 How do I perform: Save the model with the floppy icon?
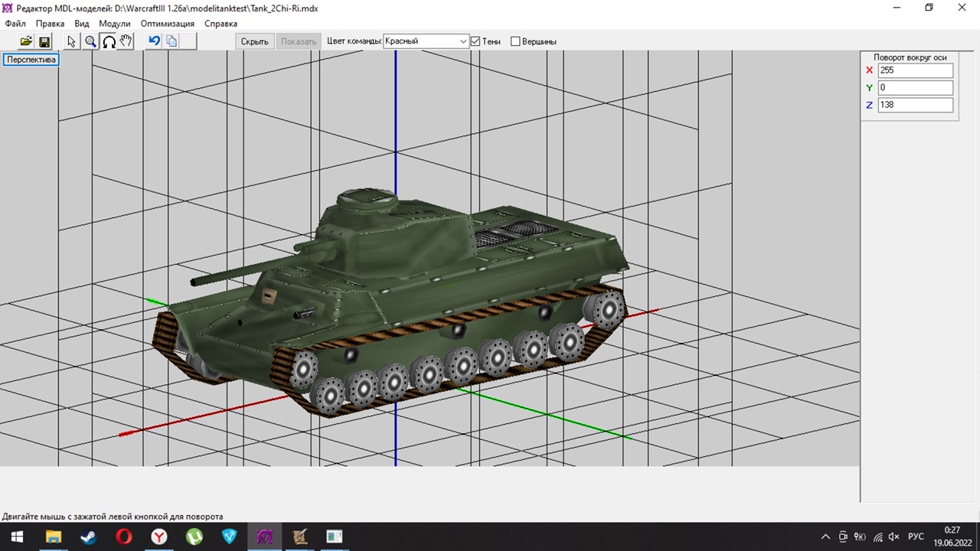pos(44,41)
